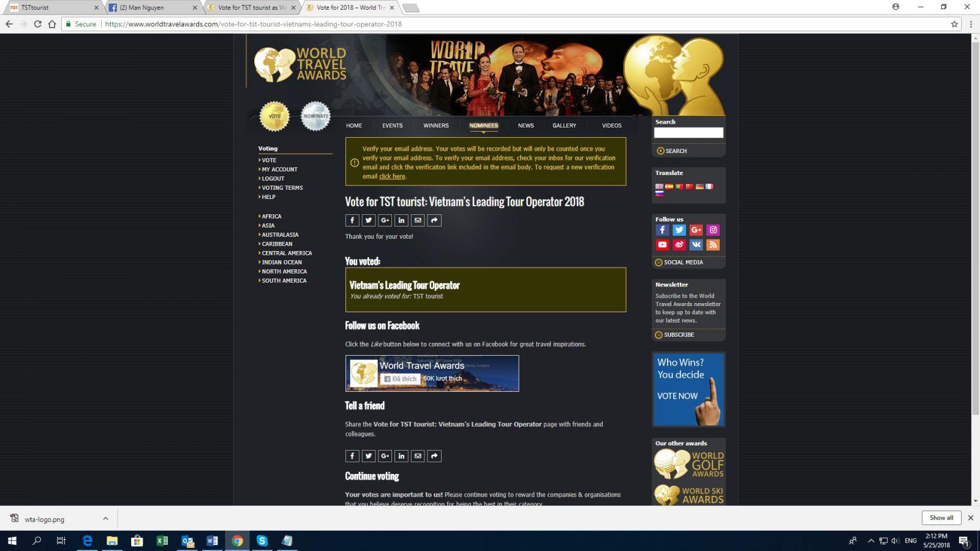Click the silver NOMINATE medal badge
980x551 pixels.
(x=315, y=116)
